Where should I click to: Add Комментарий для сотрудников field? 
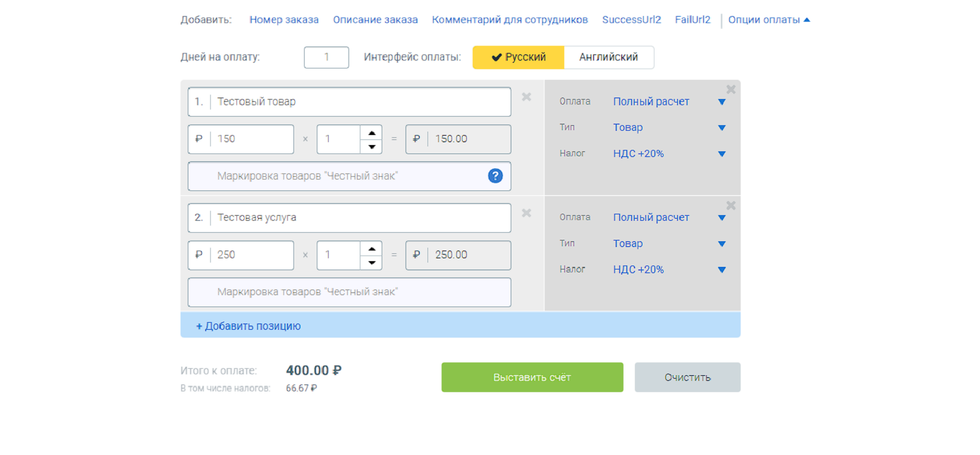(x=510, y=20)
